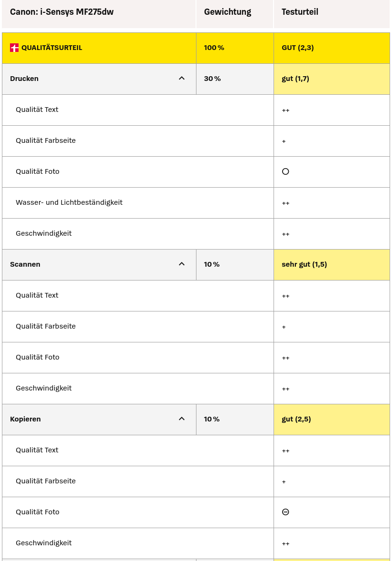
Task: Select the Testurteil column header
Action: coord(300,12)
